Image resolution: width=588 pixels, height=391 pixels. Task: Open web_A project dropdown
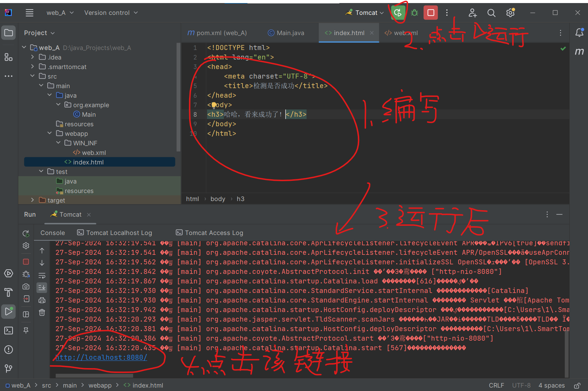[60, 13]
